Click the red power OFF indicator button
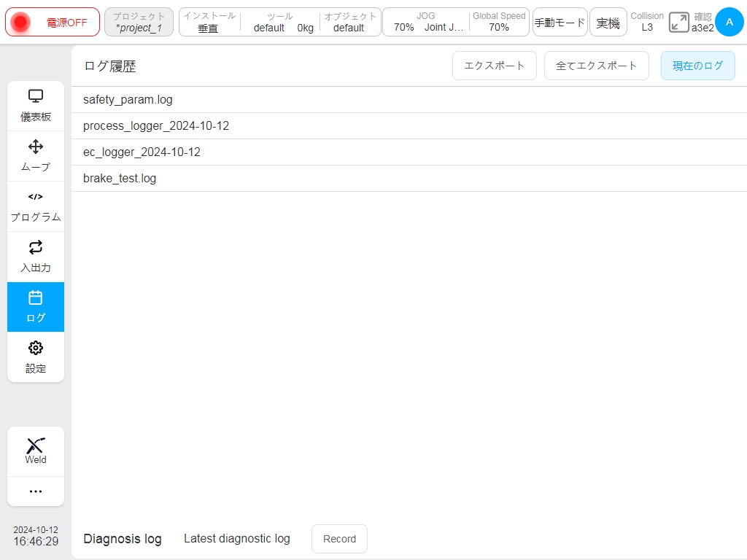 coord(53,22)
